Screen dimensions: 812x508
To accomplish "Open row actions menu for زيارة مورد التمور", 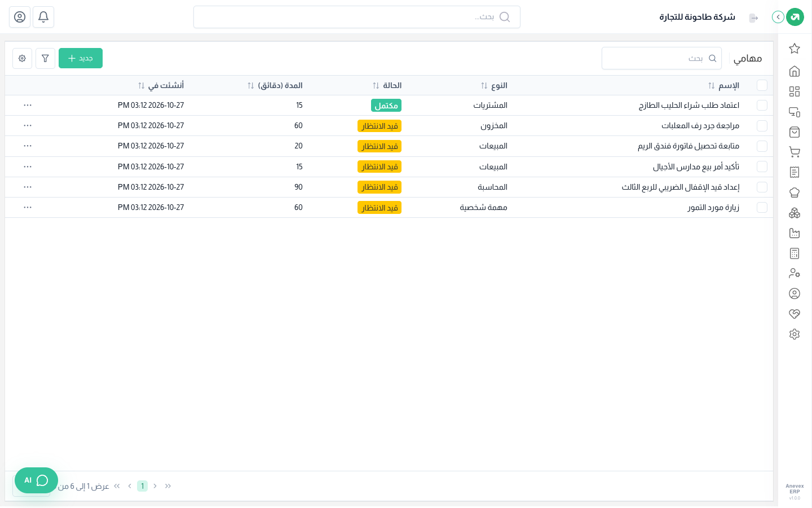I will 28,208.
